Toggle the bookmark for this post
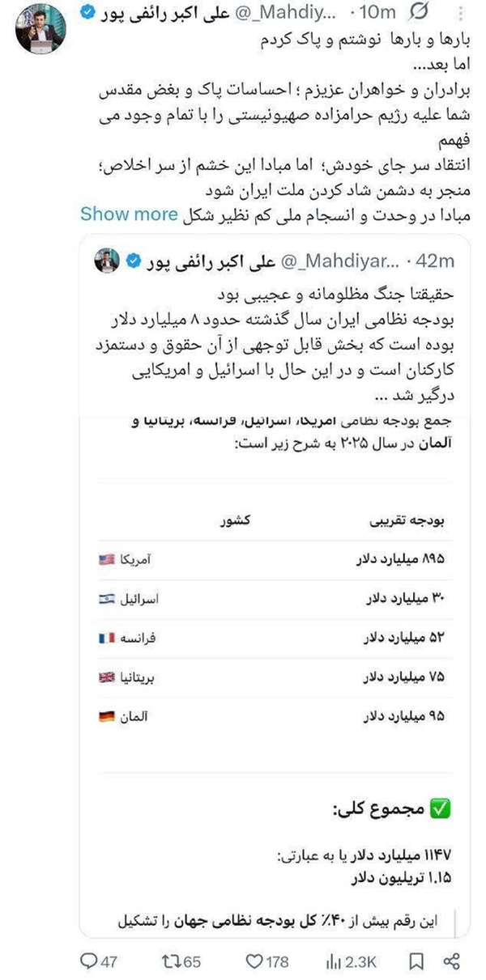 click(x=418, y=960)
